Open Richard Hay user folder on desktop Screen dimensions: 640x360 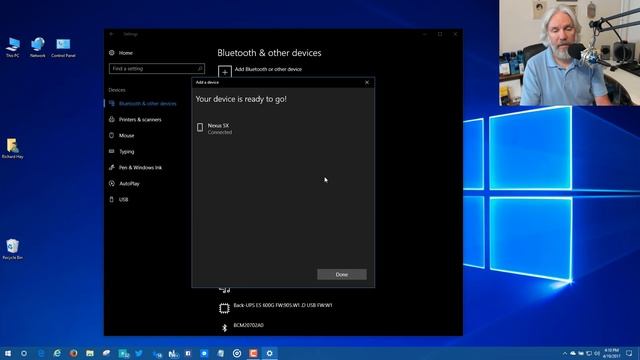pyautogui.click(x=13, y=148)
